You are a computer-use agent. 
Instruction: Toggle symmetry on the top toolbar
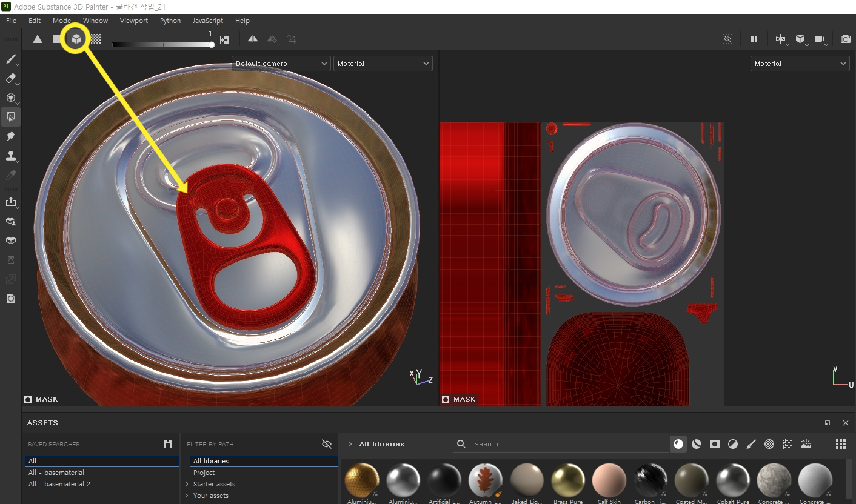click(253, 39)
